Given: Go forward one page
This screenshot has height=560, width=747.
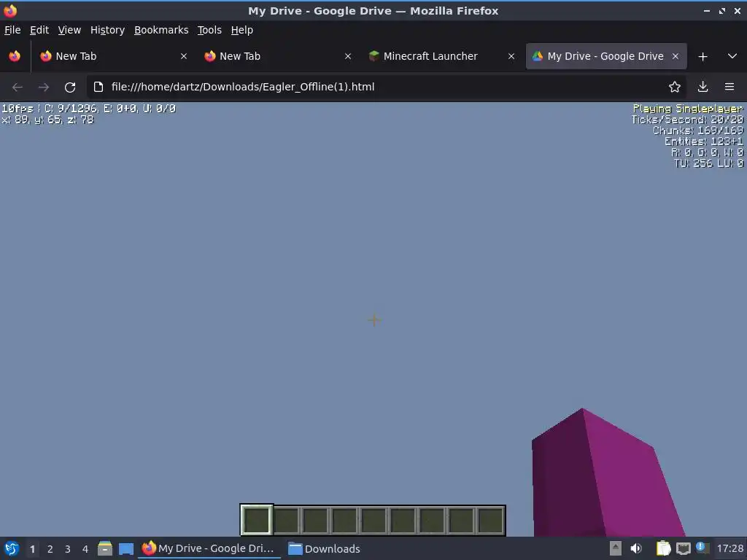Looking at the screenshot, I should click(44, 87).
